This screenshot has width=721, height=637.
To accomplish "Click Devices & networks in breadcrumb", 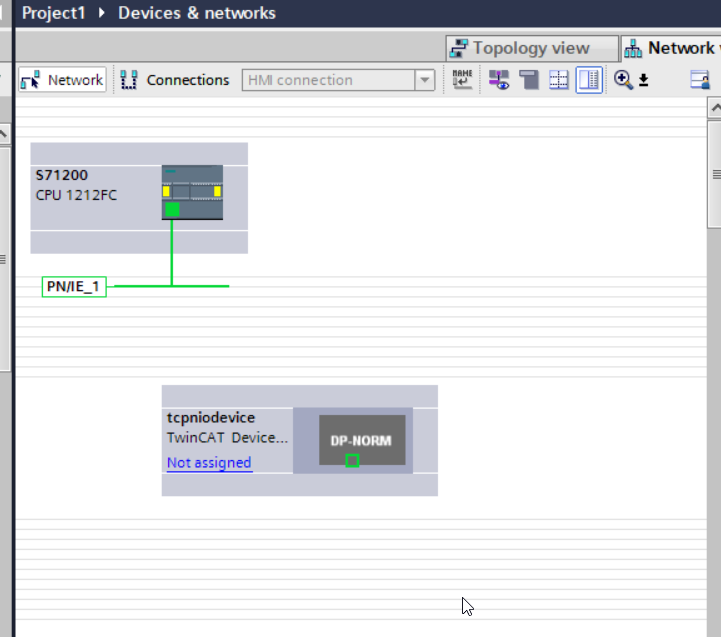I will point(197,13).
